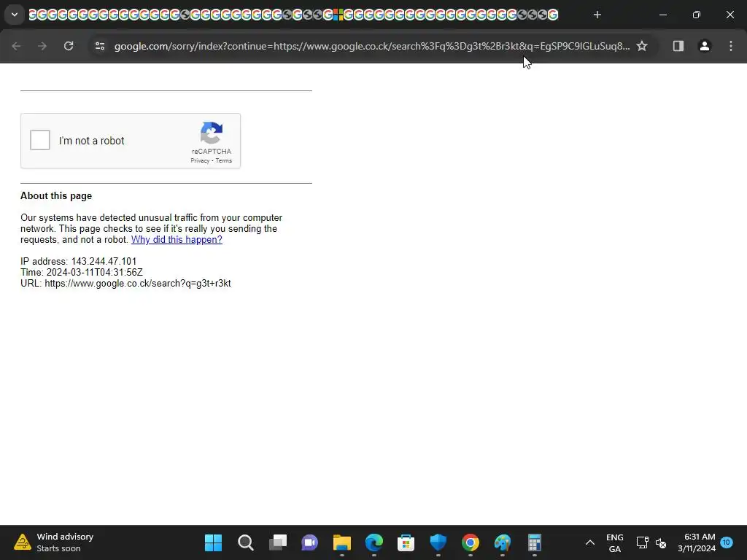
Task: Open Windows Security shield icon
Action: (438, 542)
